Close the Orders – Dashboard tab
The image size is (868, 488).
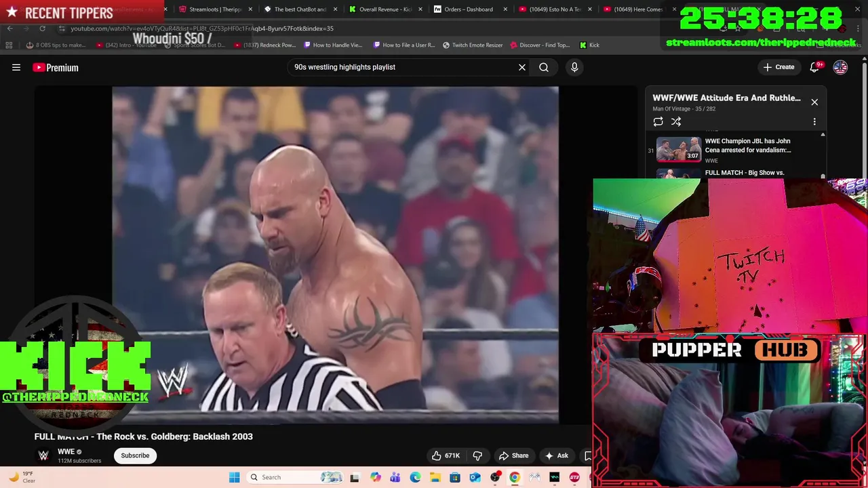[505, 9]
